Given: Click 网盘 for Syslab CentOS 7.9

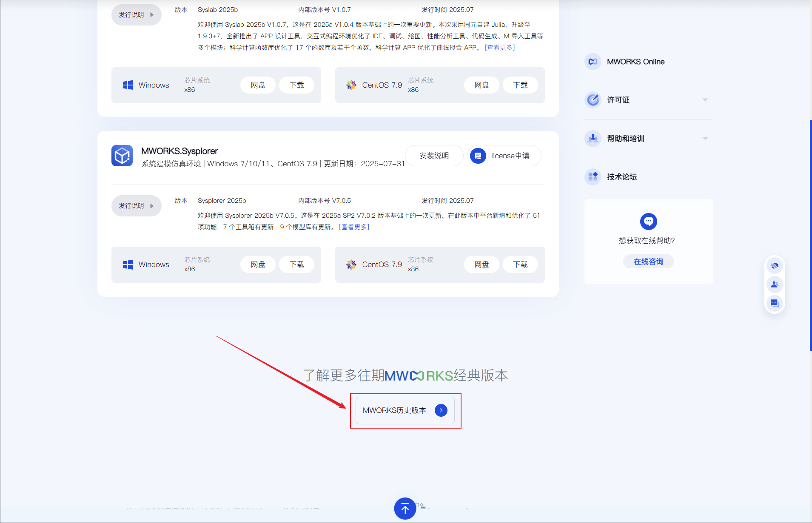Looking at the screenshot, I should pos(482,85).
